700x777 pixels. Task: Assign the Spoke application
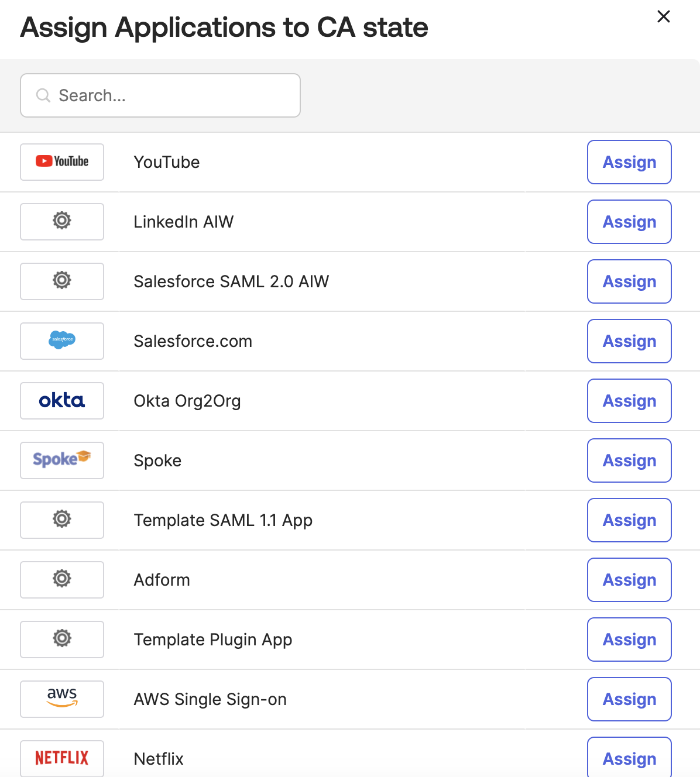[x=629, y=460]
